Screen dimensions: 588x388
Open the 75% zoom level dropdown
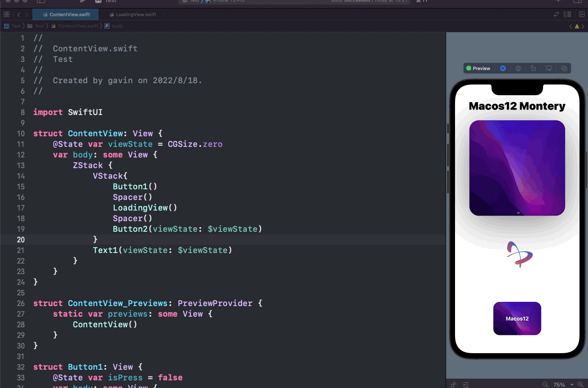tap(563, 385)
